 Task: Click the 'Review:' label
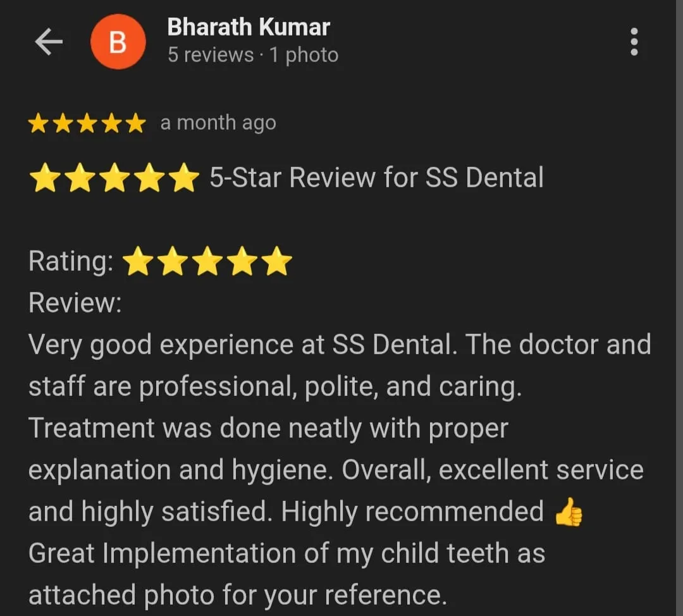[x=75, y=302]
